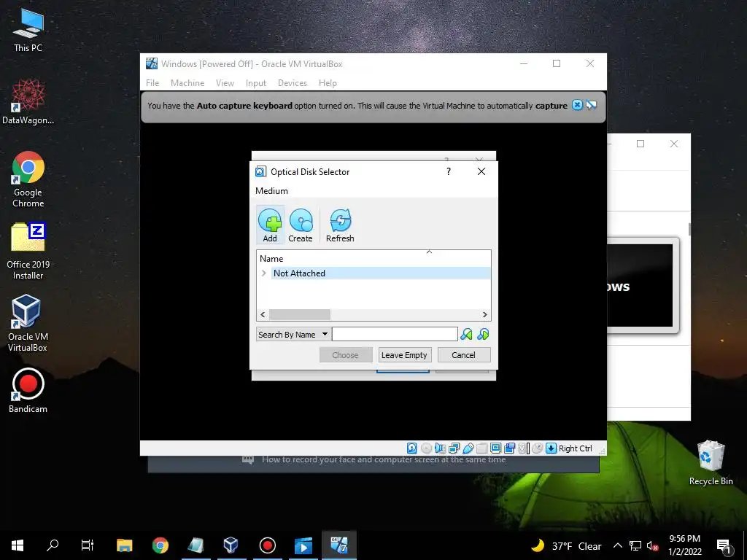Click the keyboard capture arrow icon near Right Ctrl
This screenshot has height=560, width=747.
[x=551, y=448]
